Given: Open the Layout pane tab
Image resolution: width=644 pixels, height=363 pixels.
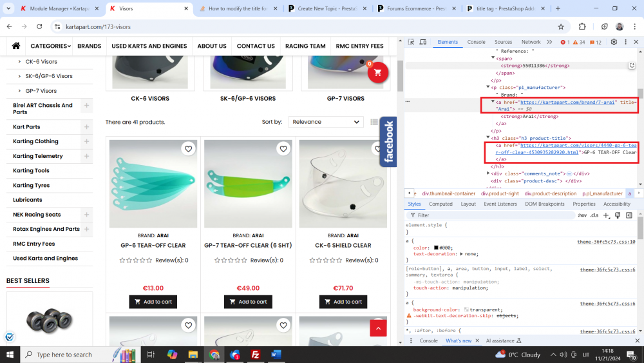Looking at the screenshot, I should point(468,204).
